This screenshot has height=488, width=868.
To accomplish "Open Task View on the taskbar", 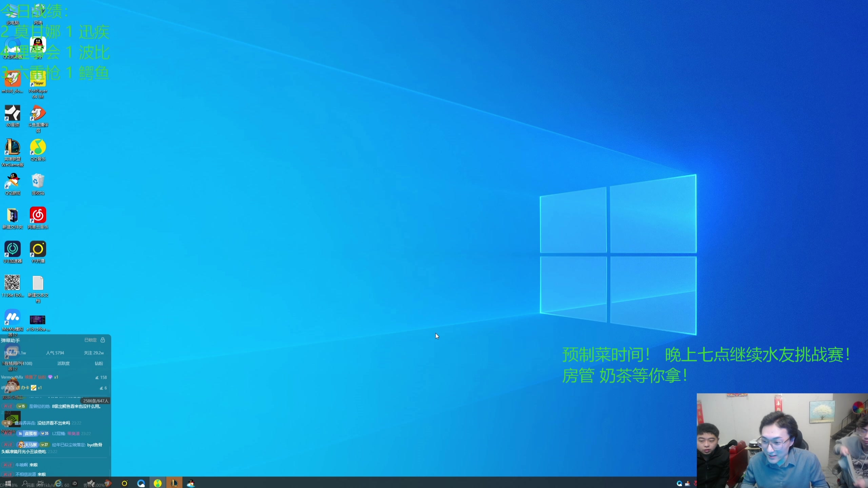I will pos(41,483).
